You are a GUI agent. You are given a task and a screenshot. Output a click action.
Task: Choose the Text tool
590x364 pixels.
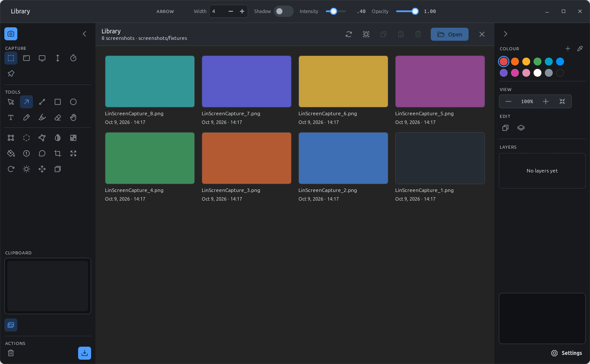[11, 117]
